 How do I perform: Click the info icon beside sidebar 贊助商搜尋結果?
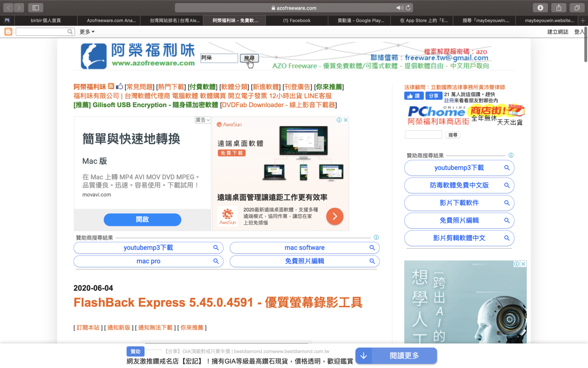(x=511, y=155)
